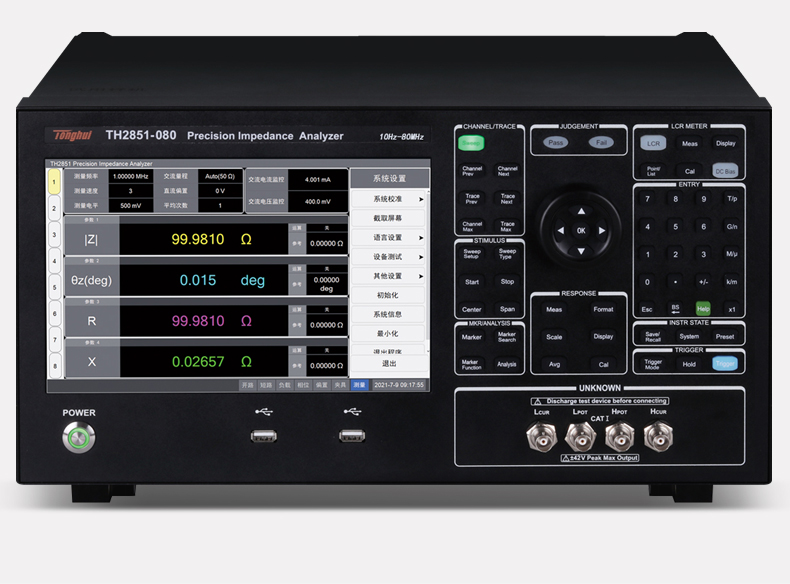Toggle the DC Bias key

coord(726,171)
